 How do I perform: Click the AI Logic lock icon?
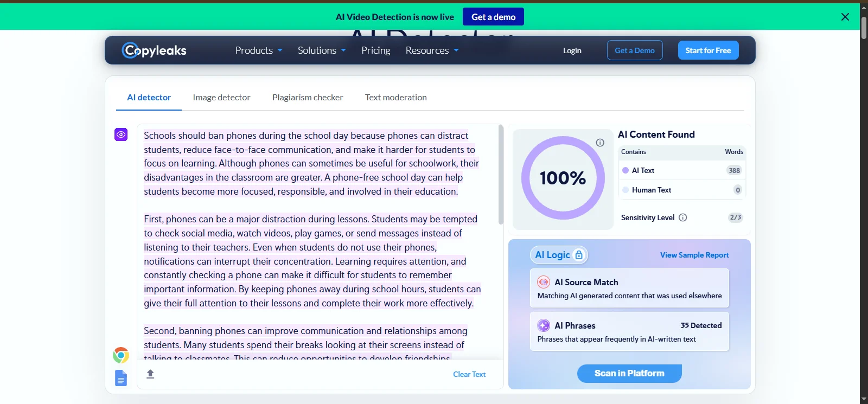pos(579,255)
